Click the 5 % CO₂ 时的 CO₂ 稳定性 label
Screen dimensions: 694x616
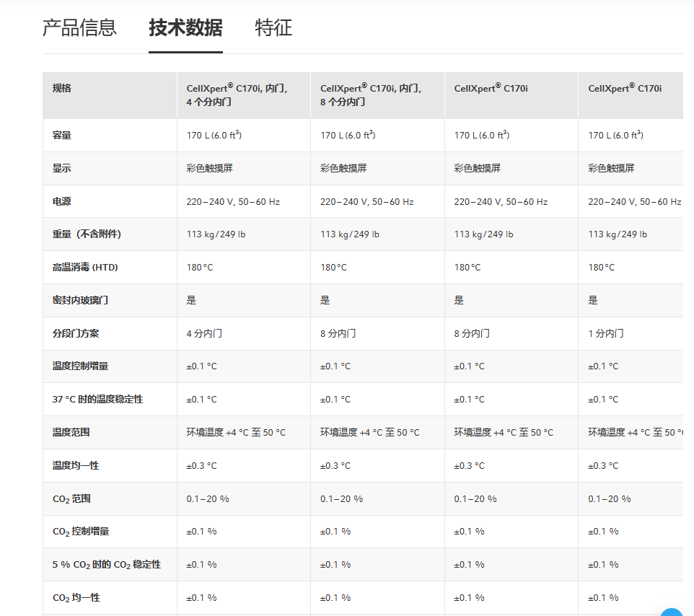[106, 565]
